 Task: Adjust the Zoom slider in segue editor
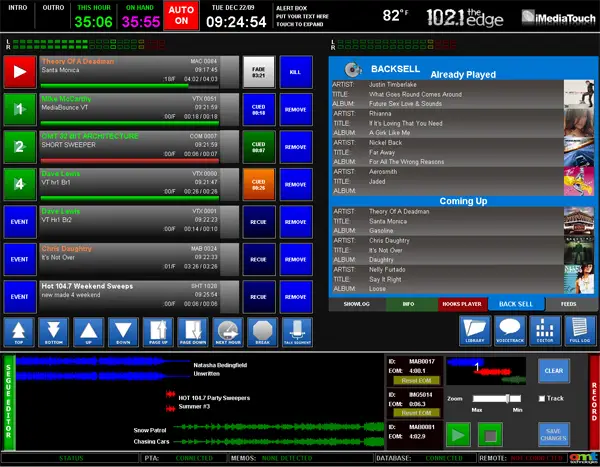click(497, 398)
